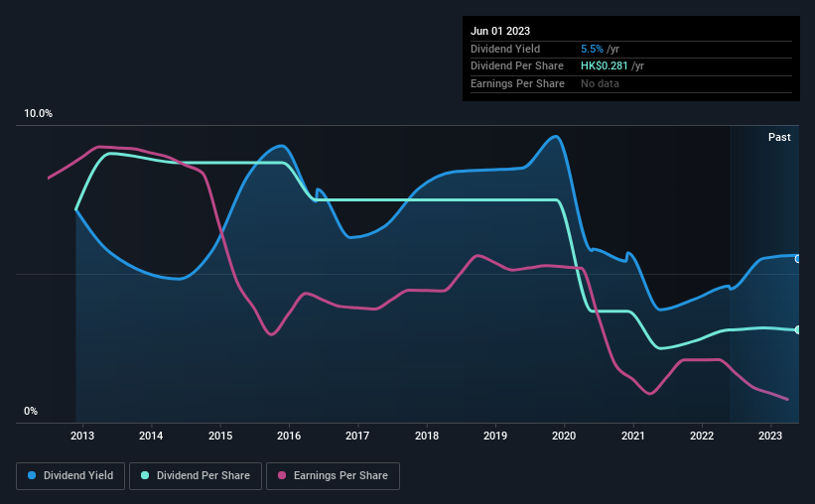Viewport: 815px width, 504px height.
Task: Toggle the Earnings Per Share legend button
Action: point(333,476)
